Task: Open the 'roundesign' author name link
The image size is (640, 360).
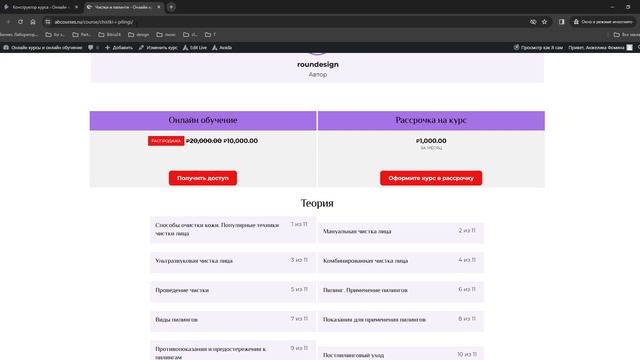Action: tap(318, 64)
